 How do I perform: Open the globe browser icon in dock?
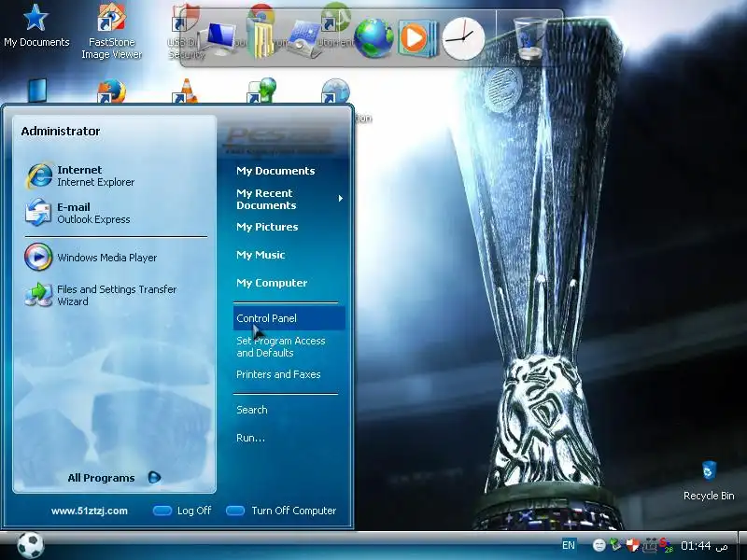tap(373, 38)
